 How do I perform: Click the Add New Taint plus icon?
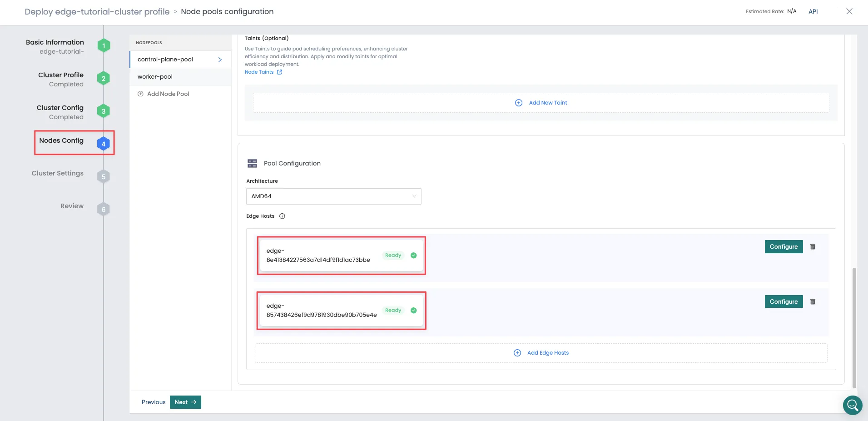point(519,102)
